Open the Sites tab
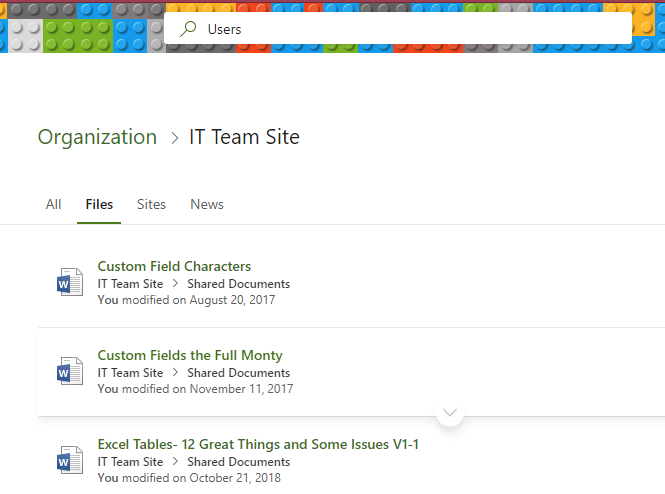Image resolution: width=665 pixels, height=494 pixels. click(151, 204)
